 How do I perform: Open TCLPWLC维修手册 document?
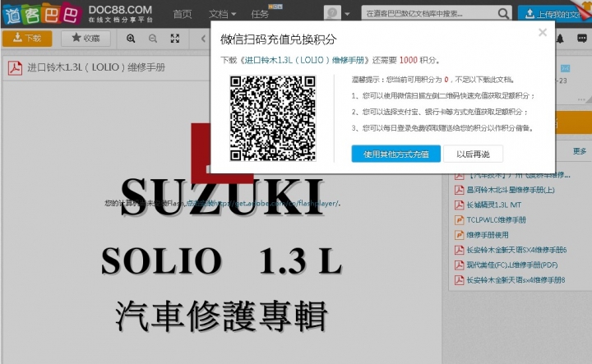(496, 220)
